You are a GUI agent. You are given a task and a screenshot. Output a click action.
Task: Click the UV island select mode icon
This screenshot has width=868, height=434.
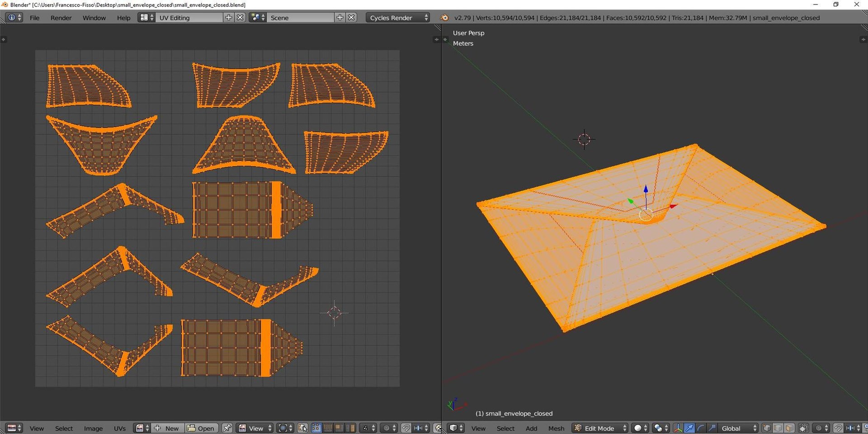coord(350,428)
